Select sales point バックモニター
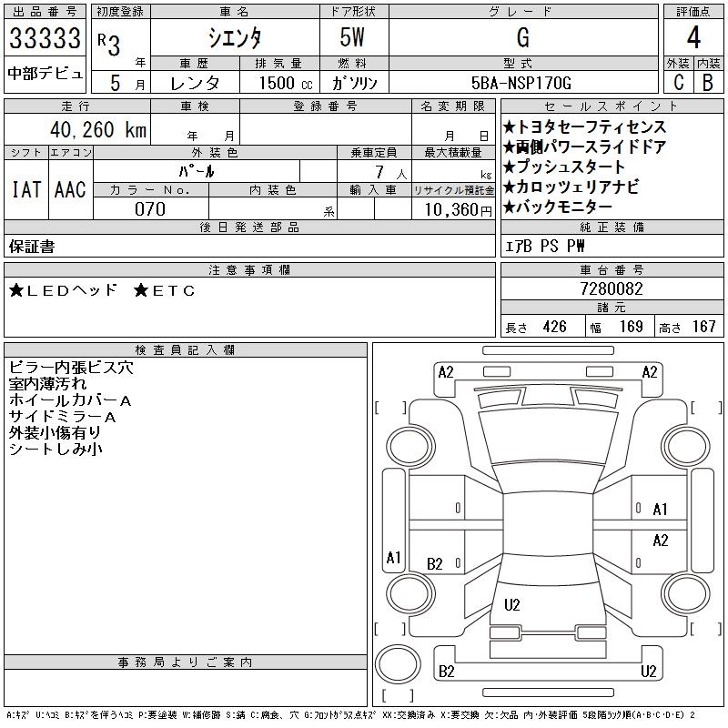This screenshot has width=728, height=728. coord(558,207)
